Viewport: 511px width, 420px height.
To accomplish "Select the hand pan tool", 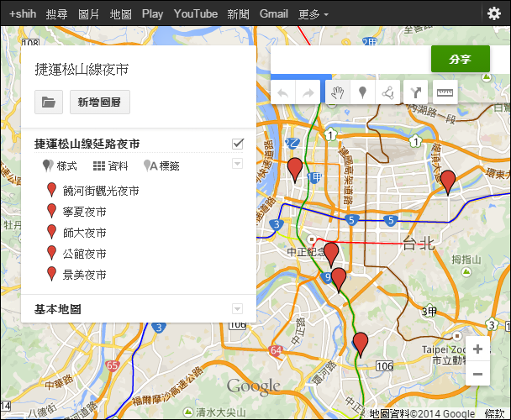I will coord(338,92).
